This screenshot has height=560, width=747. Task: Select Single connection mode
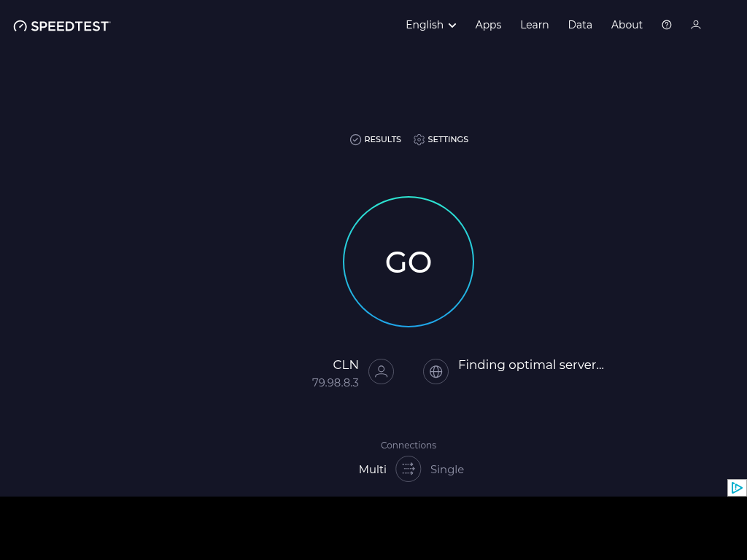click(x=447, y=470)
